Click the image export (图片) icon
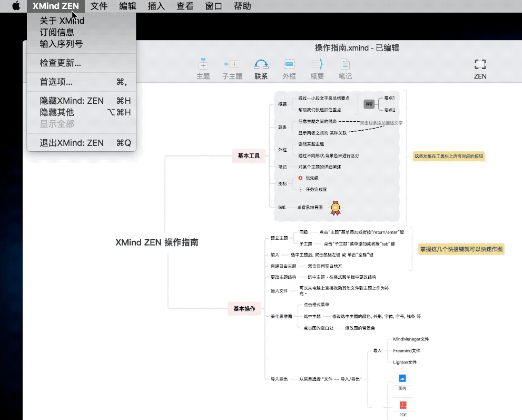This screenshot has width=522, height=420. coord(402,378)
